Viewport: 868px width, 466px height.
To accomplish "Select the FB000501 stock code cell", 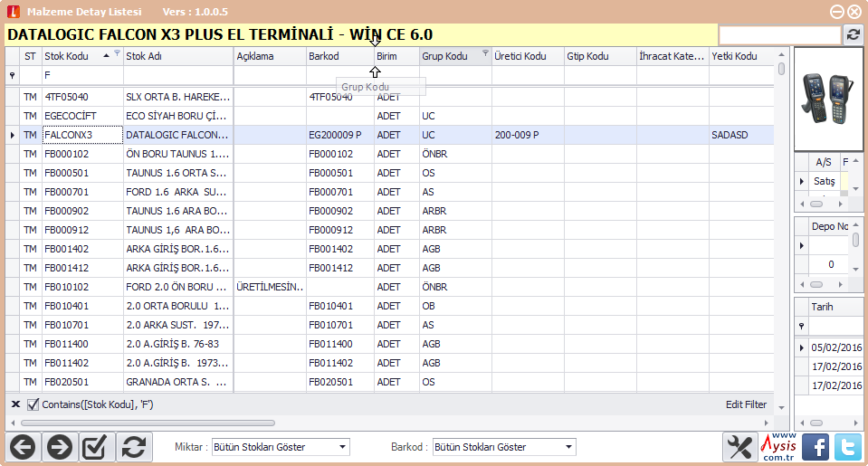I will pos(82,173).
